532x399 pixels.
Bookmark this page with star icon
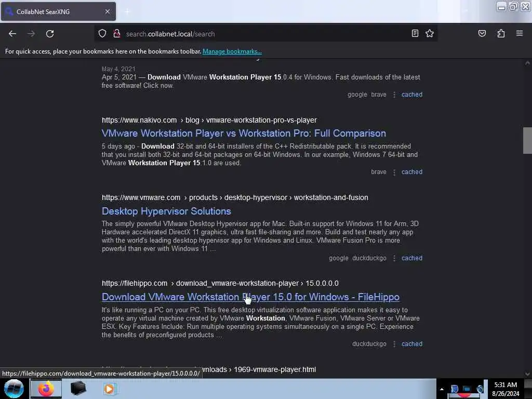pyautogui.click(x=430, y=33)
